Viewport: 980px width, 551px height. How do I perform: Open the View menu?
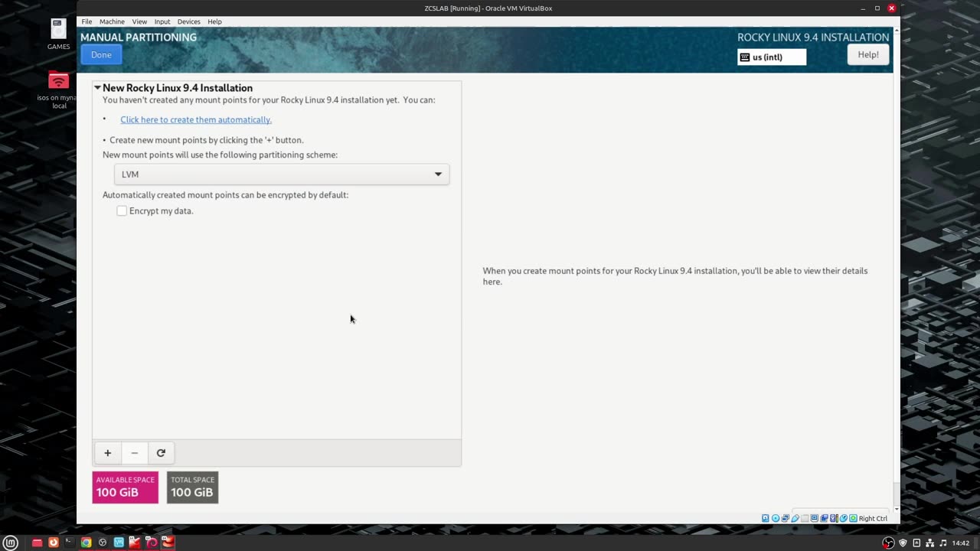click(139, 21)
